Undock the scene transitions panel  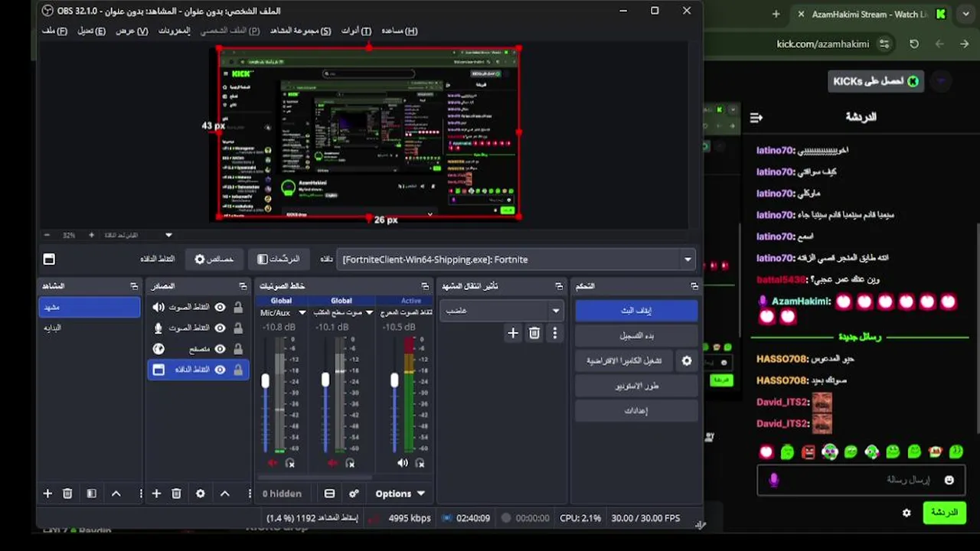point(559,286)
